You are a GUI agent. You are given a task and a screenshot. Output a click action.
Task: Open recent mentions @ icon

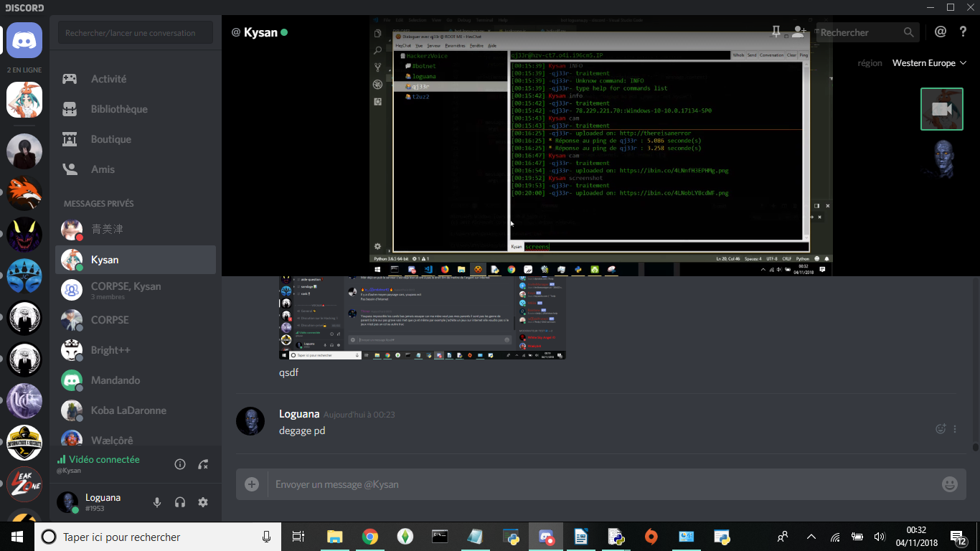pos(941,32)
